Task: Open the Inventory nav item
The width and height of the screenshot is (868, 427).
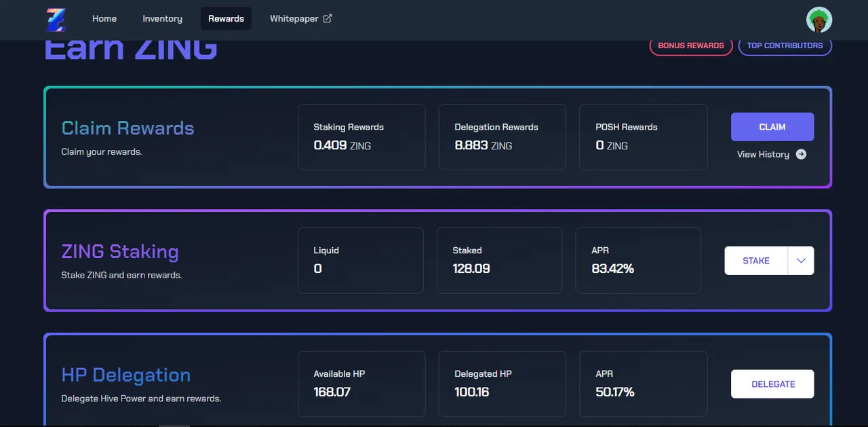Action: point(162,18)
